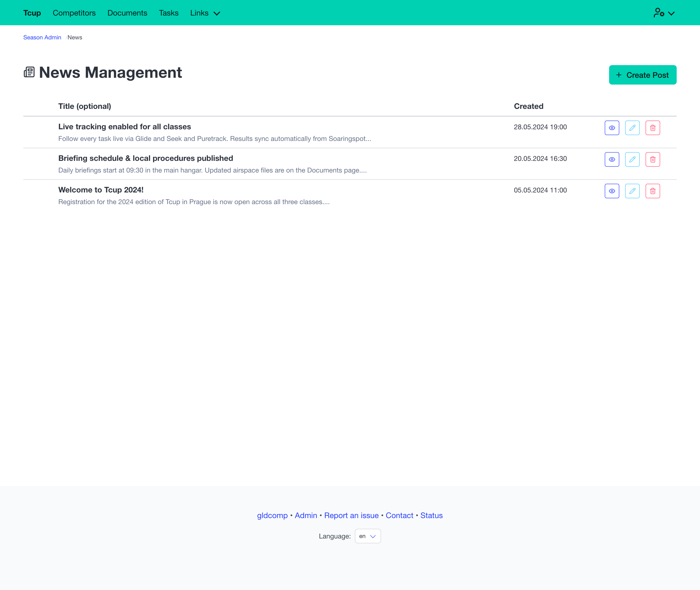Edit the 'Live tracking enabled' post
Image resolution: width=700 pixels, height=590 pixels.
click(632, 128)
